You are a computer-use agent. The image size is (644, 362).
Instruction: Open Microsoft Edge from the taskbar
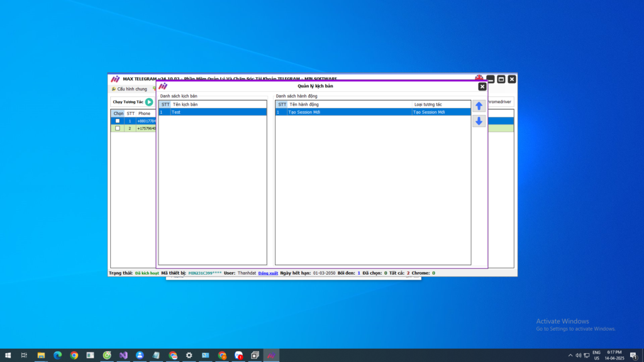coord(58,355)
